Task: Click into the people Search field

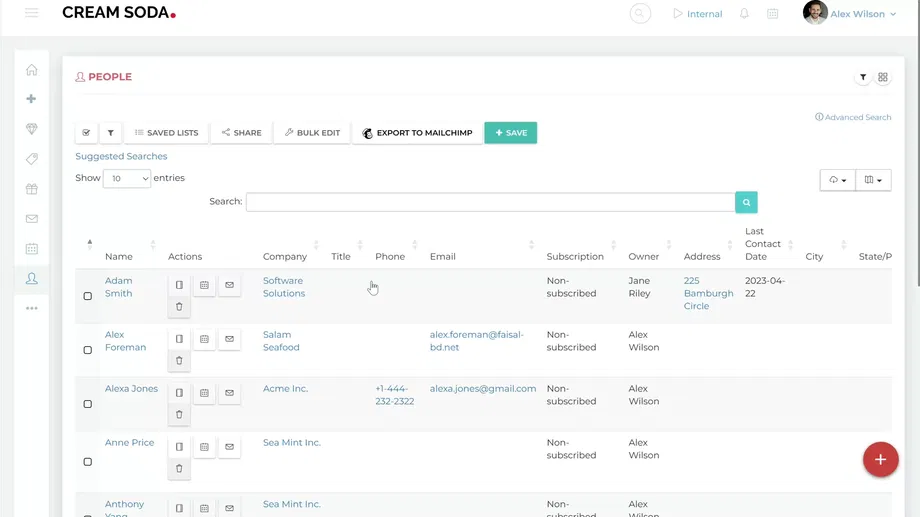Action: click(x=490, y=202)
